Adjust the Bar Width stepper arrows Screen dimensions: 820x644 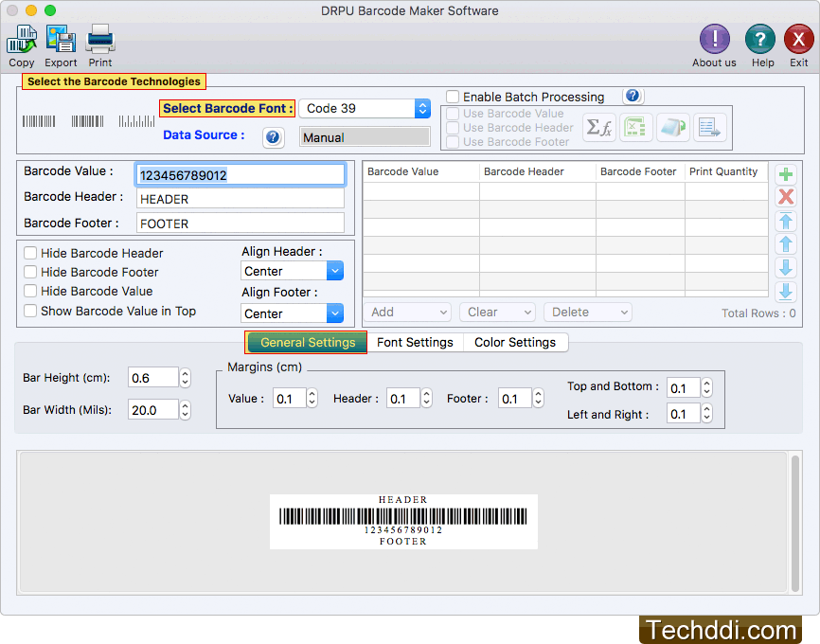pos(186,410)
